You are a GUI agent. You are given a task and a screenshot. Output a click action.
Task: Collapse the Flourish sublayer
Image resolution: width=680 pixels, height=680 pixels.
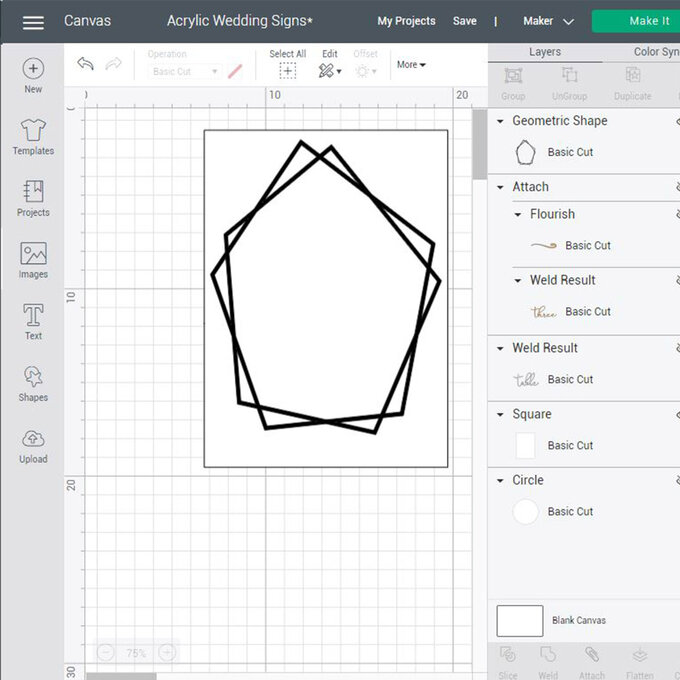click(518, 214)
